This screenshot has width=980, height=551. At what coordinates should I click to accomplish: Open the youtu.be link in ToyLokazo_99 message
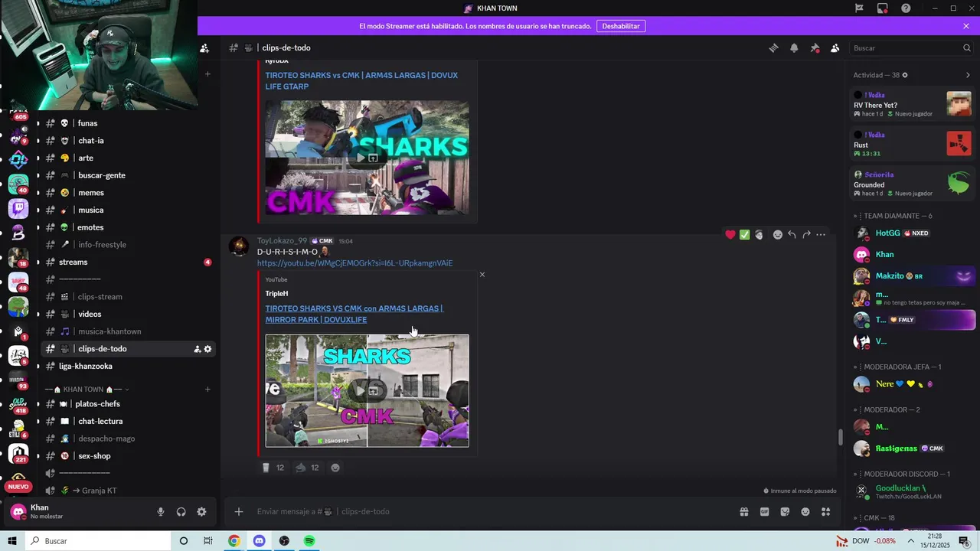click(354, 263)
